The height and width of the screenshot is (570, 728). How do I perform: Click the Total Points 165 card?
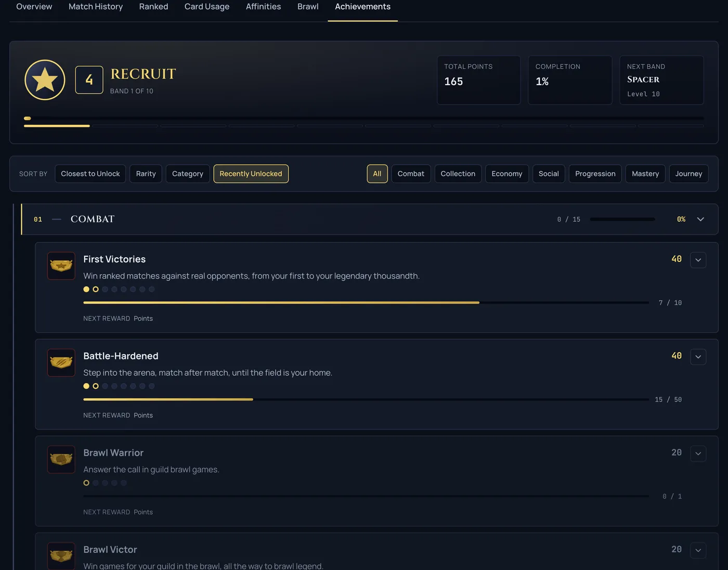tap(478, 80)
